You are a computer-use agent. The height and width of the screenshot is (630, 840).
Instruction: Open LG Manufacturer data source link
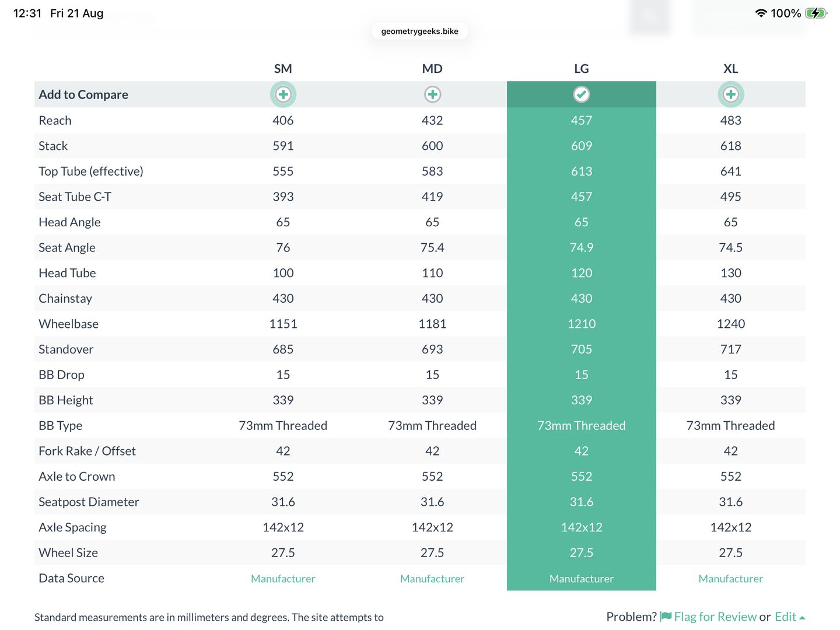pyautogui.click(x=582, y=579)
